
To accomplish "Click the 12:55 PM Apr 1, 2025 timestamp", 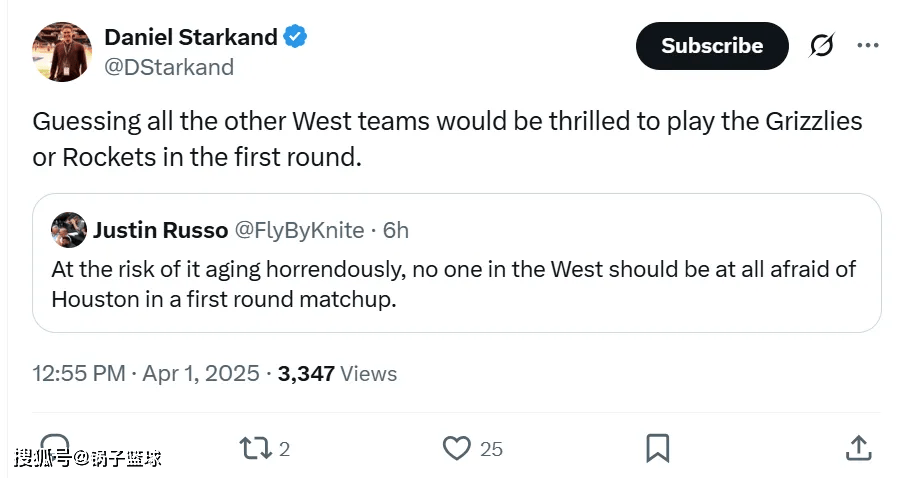I will pos(146,374).
